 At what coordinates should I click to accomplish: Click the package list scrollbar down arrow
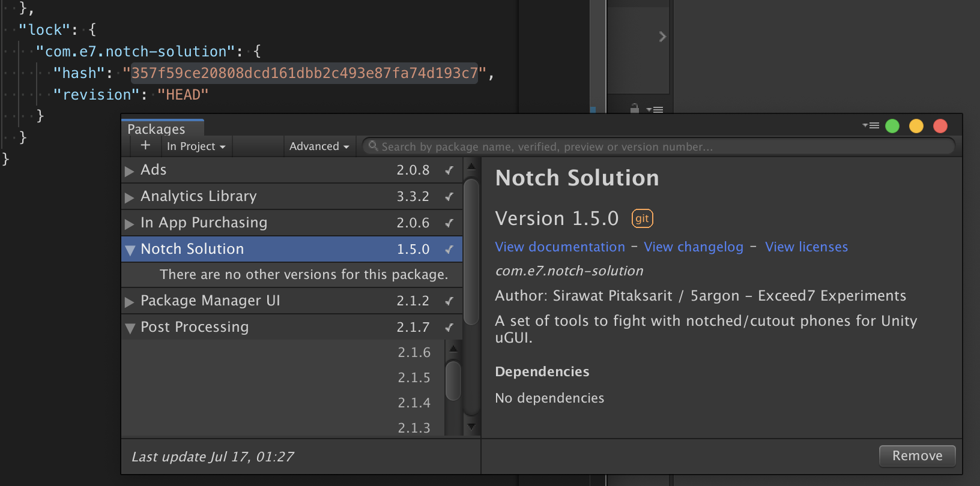pos(471,427)
